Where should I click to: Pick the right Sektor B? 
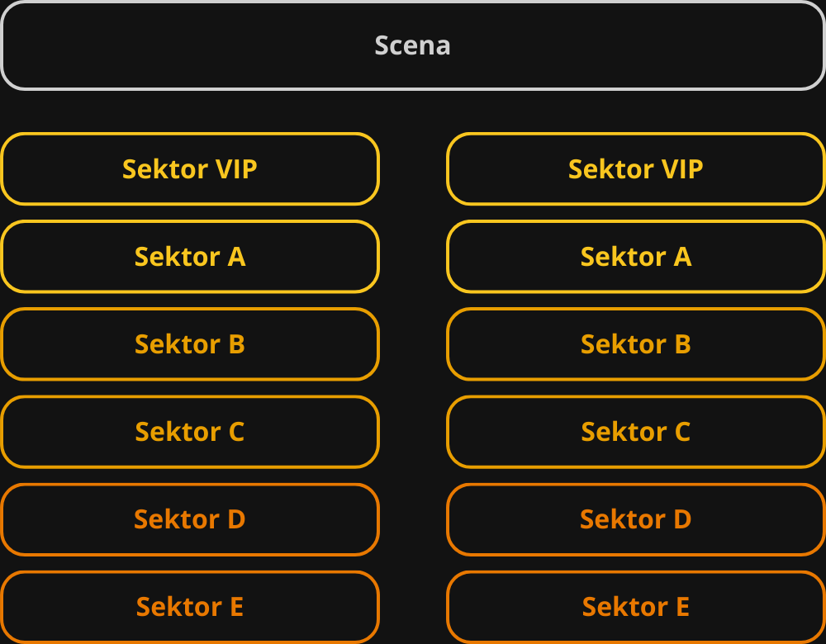636,344
